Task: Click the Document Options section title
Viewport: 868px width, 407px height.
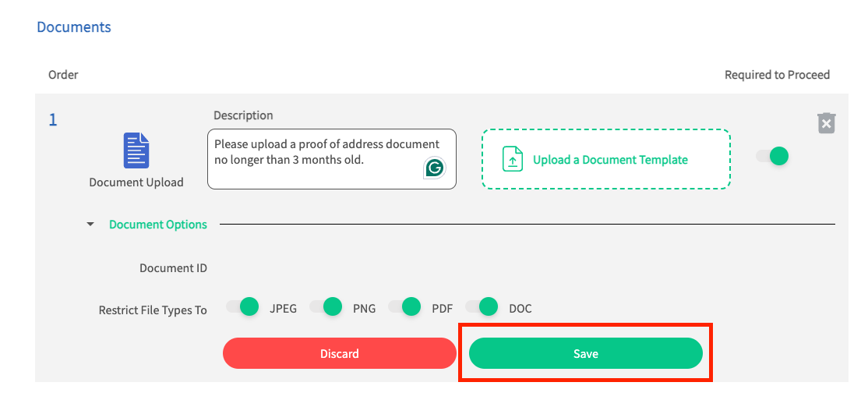Action: pyautogui.click(x=157, y=225)
